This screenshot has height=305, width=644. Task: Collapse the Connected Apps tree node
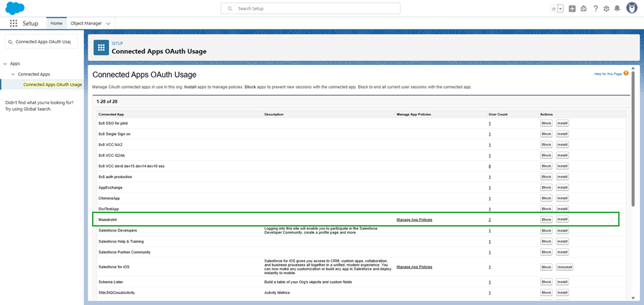pyautogui.click(x=13, y=74)
